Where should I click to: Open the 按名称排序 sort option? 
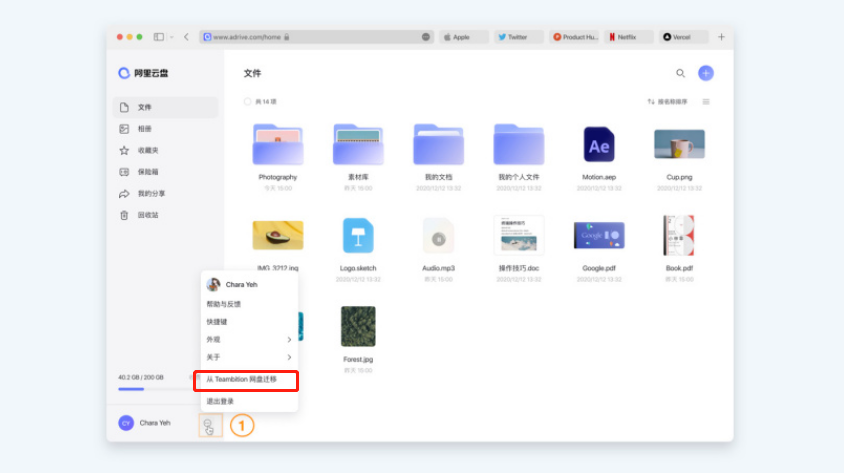point(667,102)
